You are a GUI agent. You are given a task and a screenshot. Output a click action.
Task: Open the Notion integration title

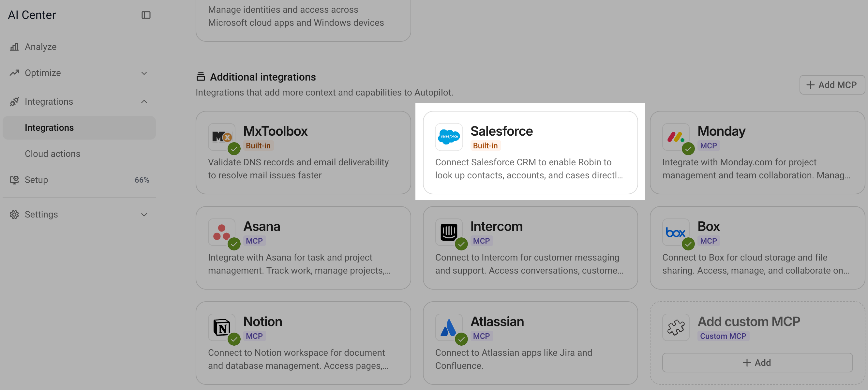[x=262, y=322]
